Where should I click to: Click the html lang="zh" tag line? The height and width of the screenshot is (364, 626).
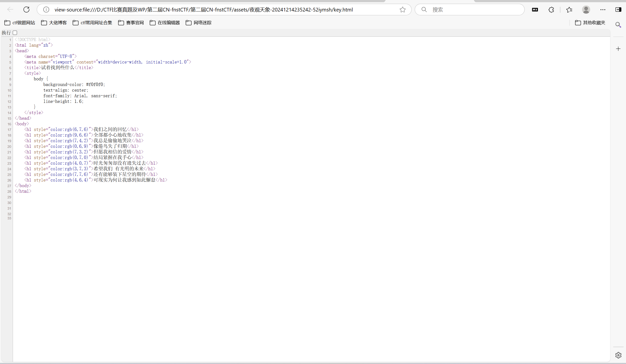coord(34,45)
